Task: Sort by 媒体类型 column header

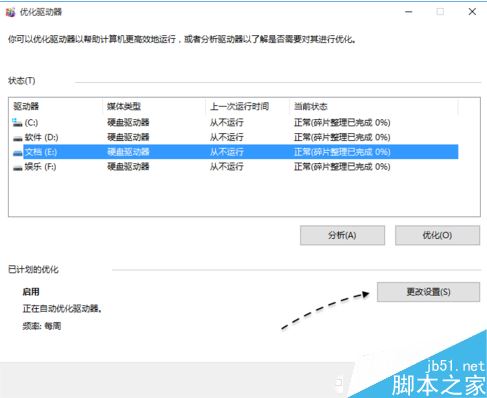Action: [x=124, y=106]
